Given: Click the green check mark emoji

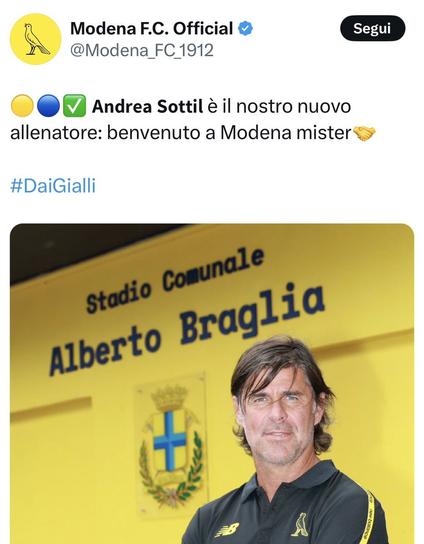Looking at the screenshot, I should point(74,106).
